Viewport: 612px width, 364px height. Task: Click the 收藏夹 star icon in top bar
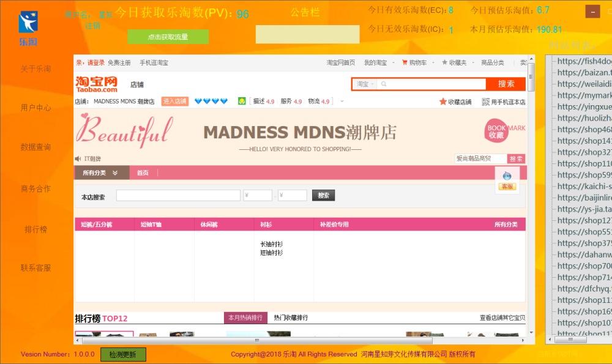(444, 62)
